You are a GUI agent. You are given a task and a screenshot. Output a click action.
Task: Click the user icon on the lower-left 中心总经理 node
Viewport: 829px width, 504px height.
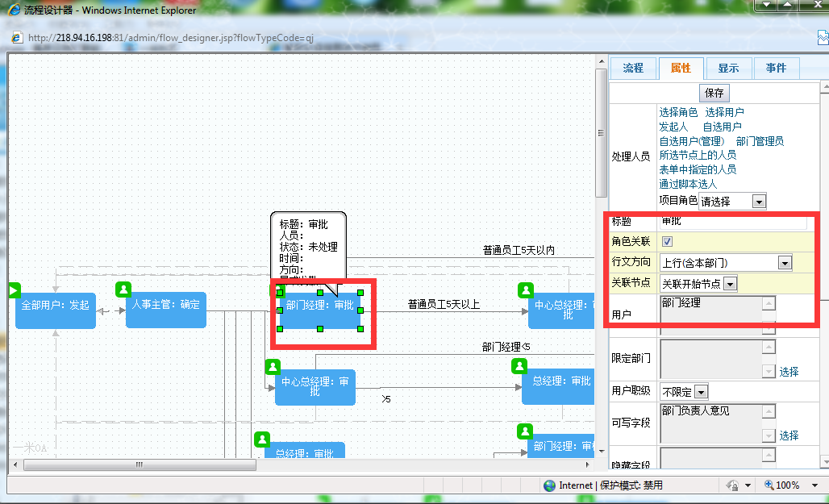273,366
